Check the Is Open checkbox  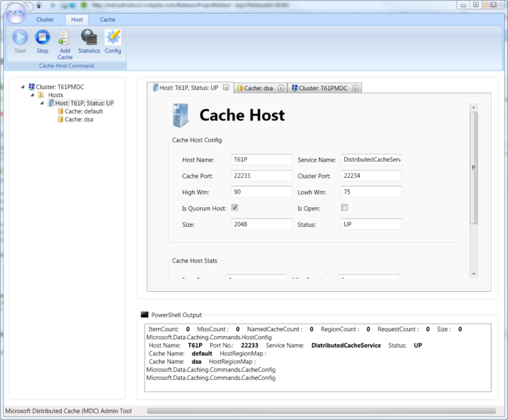click(x=344, y=207)
